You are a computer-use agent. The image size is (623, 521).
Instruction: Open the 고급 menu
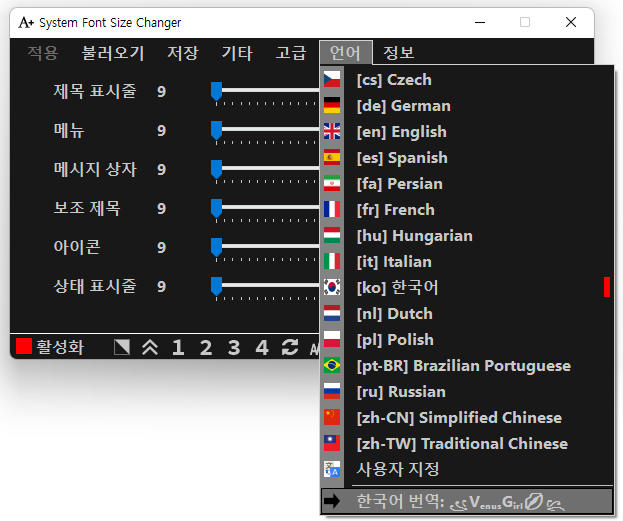tap(291, 53)
